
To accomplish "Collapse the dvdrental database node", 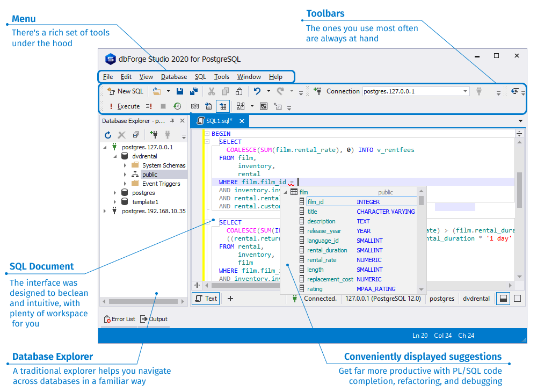I will click(x=115, y=156).
